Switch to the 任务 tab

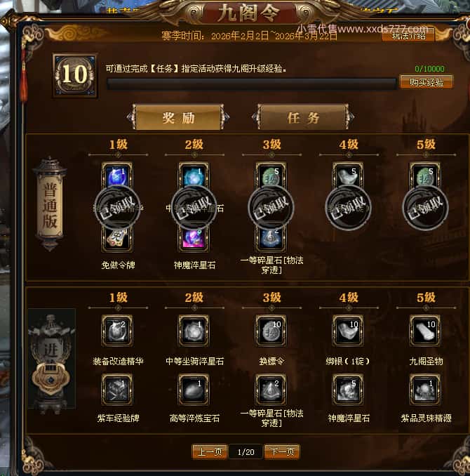point(303,117)
